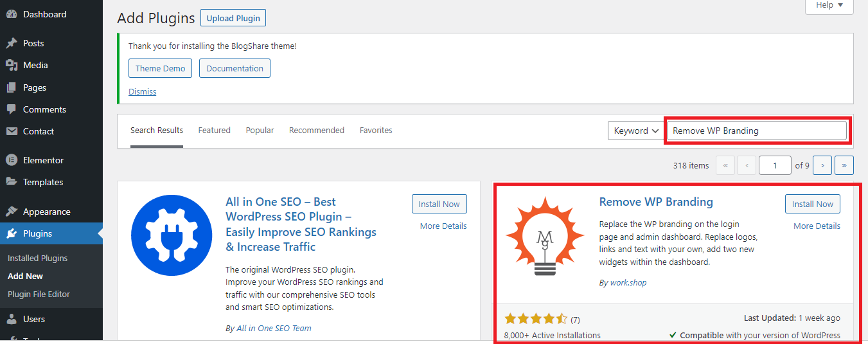View More Details for All in One SEO
The width and height of the screenshot is (868, 344).
point(443,226)
